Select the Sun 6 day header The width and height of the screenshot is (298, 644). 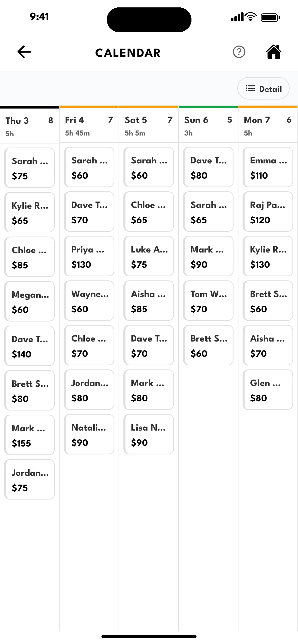208,125
